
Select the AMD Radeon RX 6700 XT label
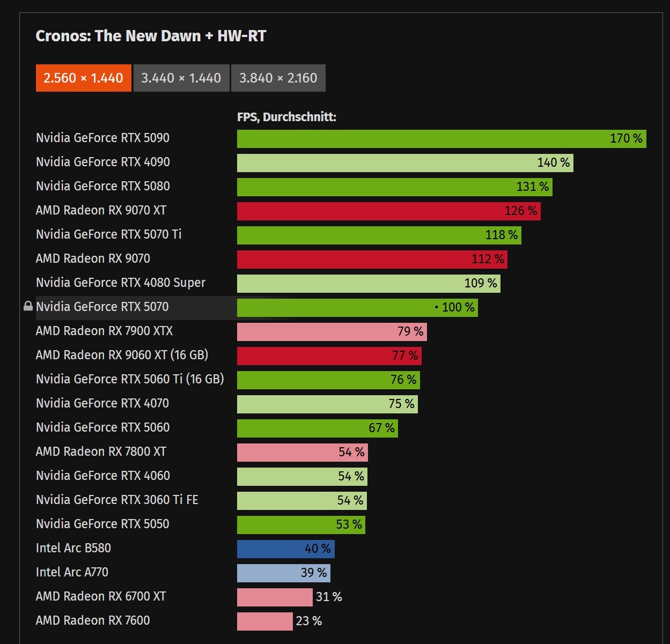pyautogui.click(x=101, y=596)
